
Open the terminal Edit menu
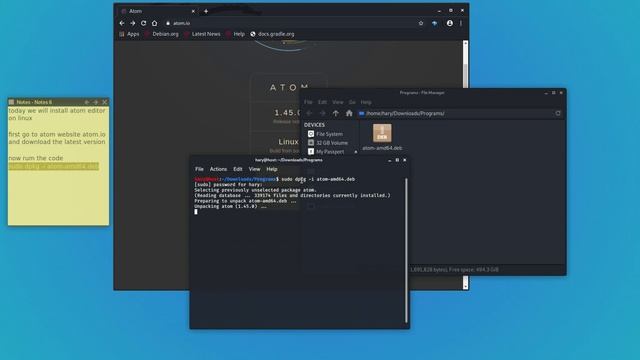[x=238, y=169]
